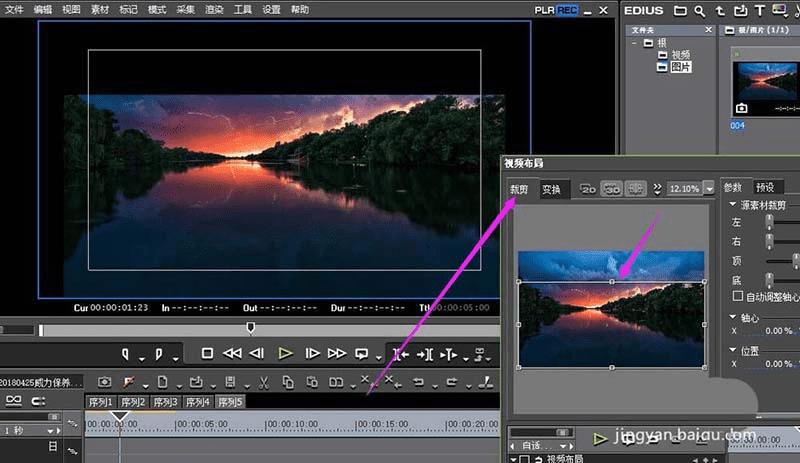Jump to the previous edit point
Viewport: 800px width, 463px height.
pyautogui.click(x=401, y=354)
